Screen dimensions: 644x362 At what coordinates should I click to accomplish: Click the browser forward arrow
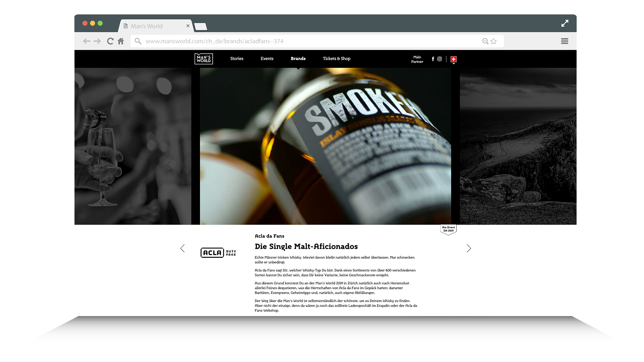97,41
